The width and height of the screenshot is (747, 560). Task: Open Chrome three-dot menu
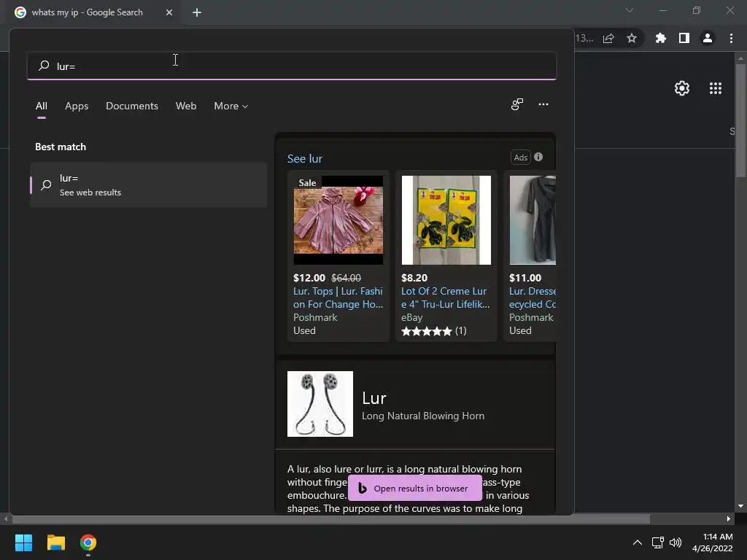[x=731, y=38]
